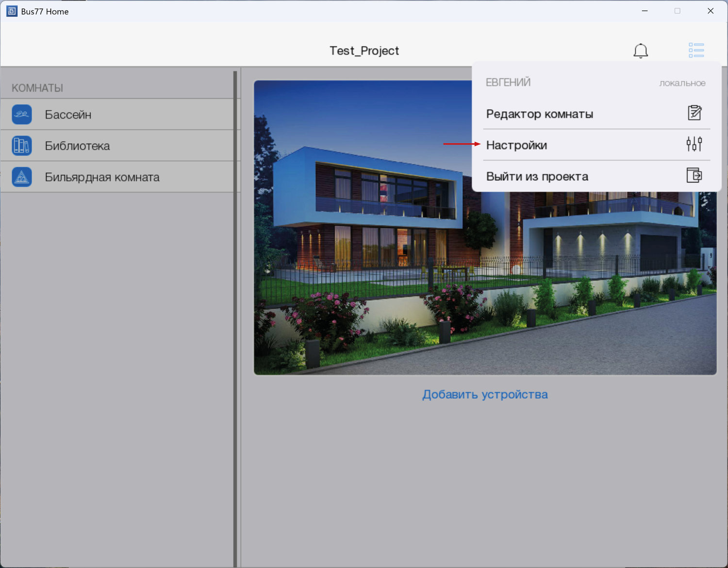
Task: Open Редактор комнаты from the menu
Action: tap(539, 114)
